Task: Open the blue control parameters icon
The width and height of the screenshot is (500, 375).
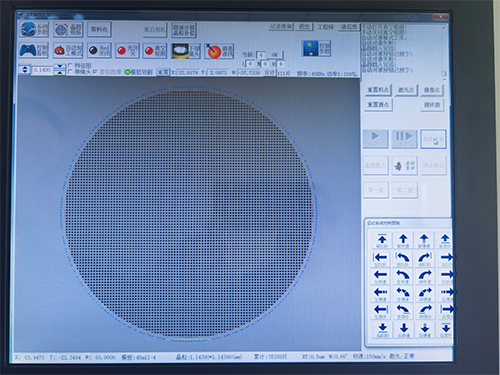Action: (316, 48)
